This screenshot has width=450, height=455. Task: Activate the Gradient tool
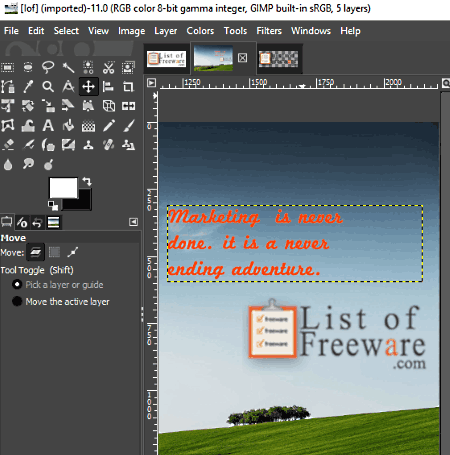click(88, 126)
